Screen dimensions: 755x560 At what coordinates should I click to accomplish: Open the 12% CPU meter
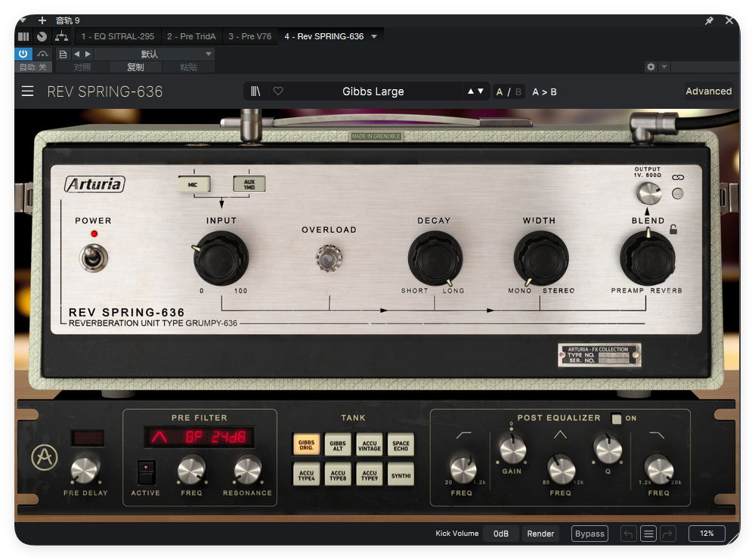coord(707,534)
